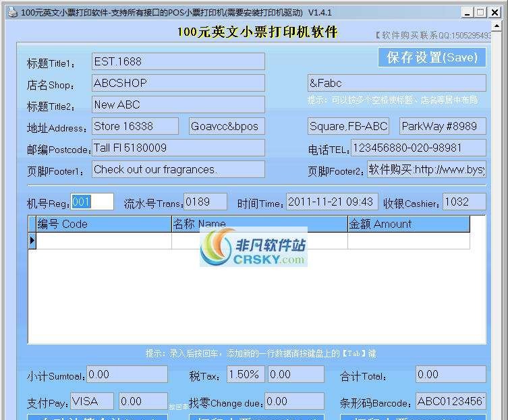Click the ParkWay #8989 address field

coord(442,126)
